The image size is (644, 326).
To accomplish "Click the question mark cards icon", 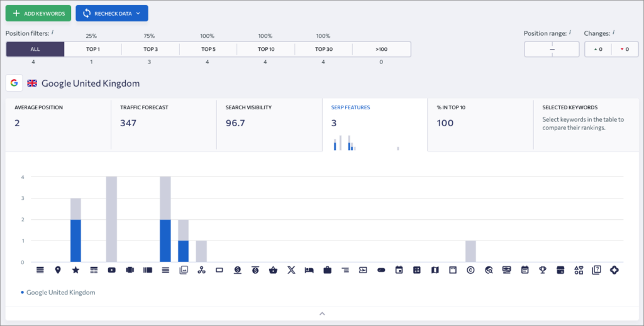I will [596, 270].
